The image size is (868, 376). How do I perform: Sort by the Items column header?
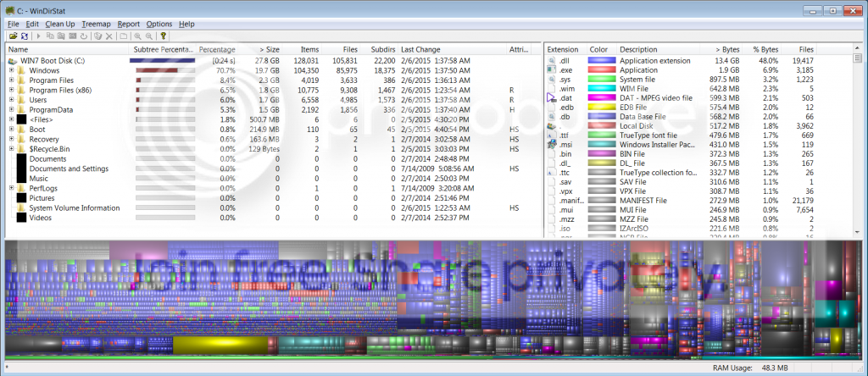(302, 50)
